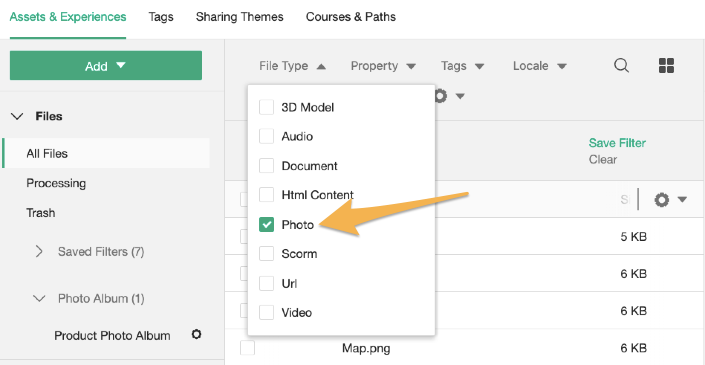Check the Html Content file type

pos(266,195)
